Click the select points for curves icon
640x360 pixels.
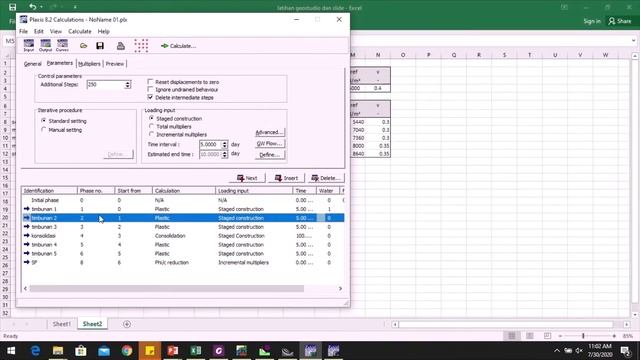pyautogui.click(x=141, y=46)
